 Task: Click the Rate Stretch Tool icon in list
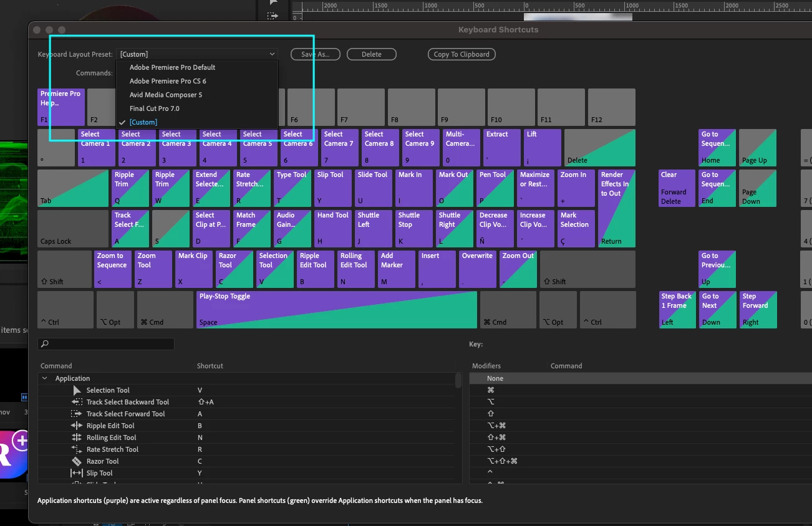coord(77,449)
